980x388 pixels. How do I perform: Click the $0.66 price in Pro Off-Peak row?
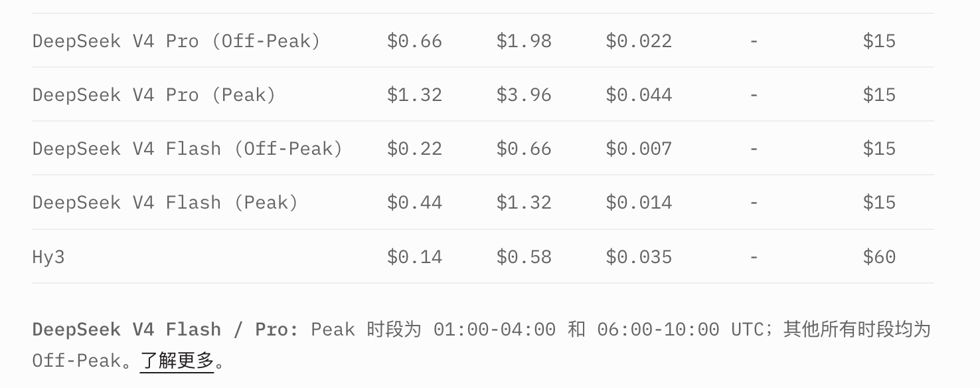tap(414, 41)
